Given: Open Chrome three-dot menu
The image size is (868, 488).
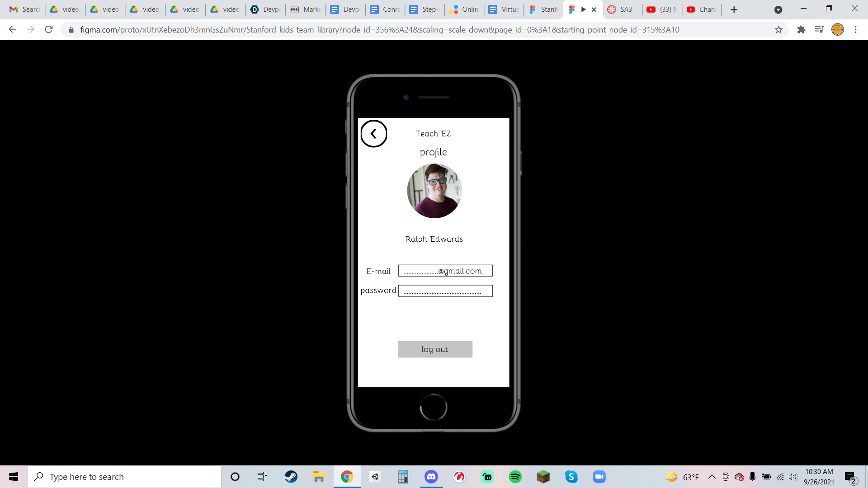Looking at the screenshot, I should click(x=855, y=30).
